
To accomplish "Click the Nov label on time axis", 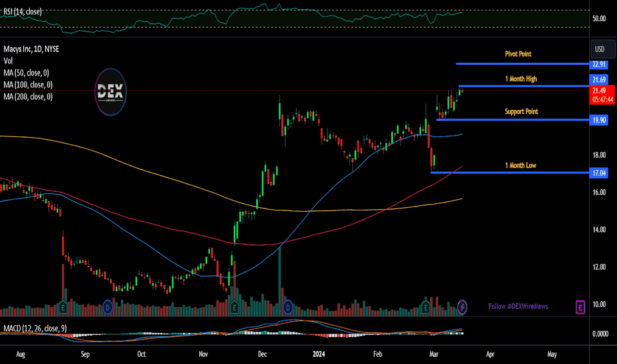I will coord(203,354).
